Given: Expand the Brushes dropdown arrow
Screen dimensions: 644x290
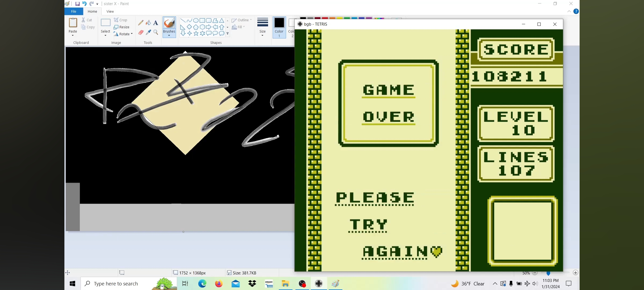Looking at the screenshot, I should click(x=169, y=35).
